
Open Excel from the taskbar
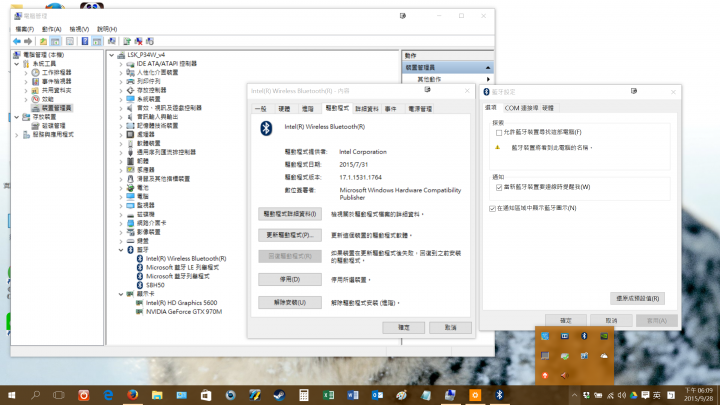pos(328,395)
